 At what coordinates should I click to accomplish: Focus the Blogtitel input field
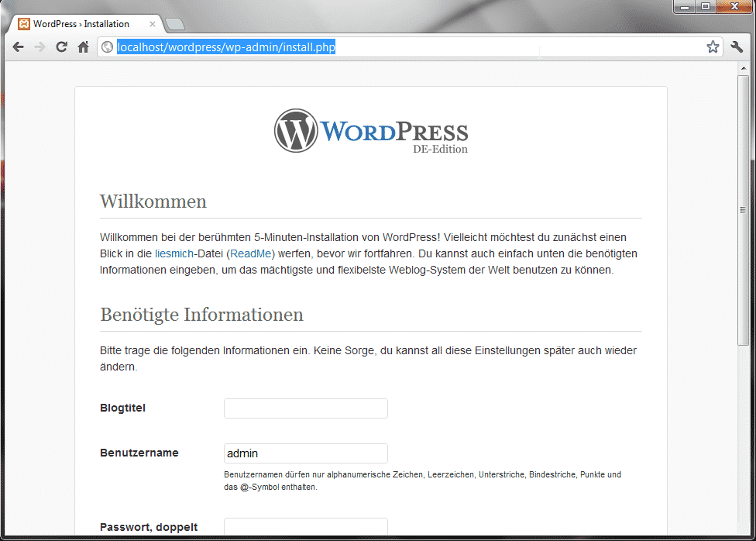[x=306, y=408]
